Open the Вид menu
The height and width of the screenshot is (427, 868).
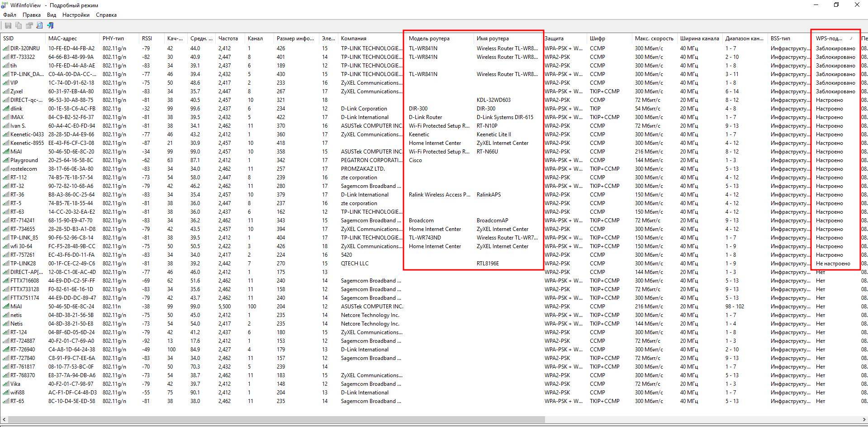pyautogui.click(x=52, y=15)
